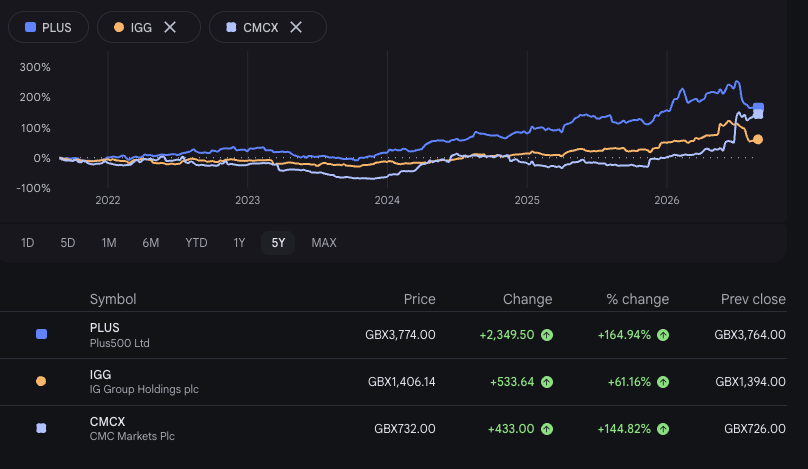Select the PLUS comparison chip
Screen dimensions: 808x469
[48, 27]
